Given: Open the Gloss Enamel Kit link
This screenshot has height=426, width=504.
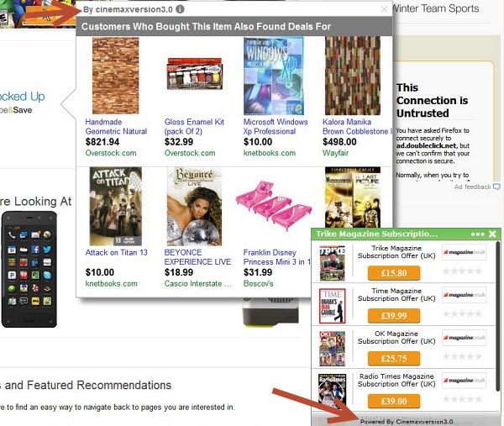Looking at the screenshot, I should click(194, 127).
